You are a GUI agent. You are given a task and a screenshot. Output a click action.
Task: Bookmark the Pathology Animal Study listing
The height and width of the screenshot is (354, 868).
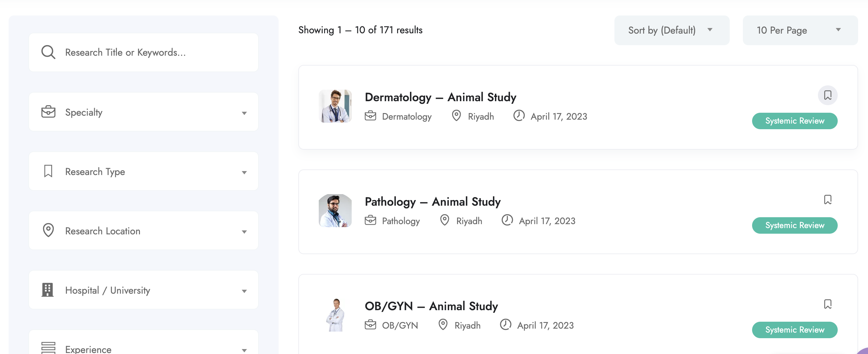click(x=827, y=200)
